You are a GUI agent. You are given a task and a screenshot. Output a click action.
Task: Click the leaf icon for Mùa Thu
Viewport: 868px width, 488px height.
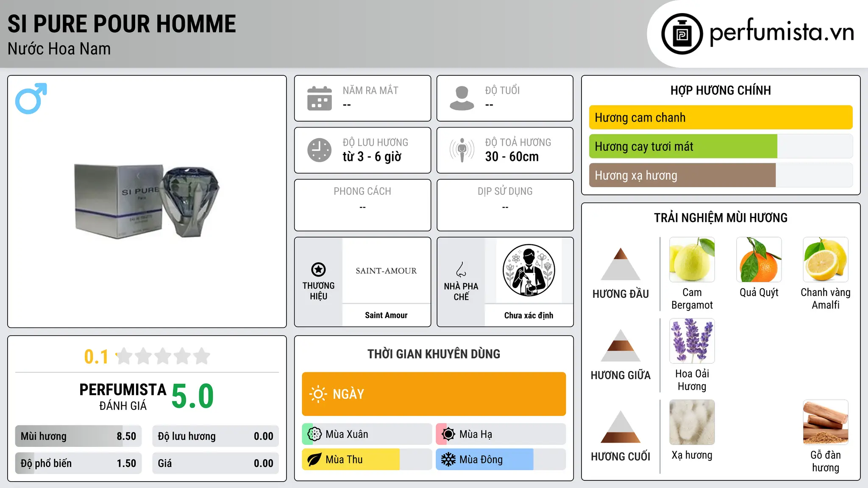pos(314,460)
